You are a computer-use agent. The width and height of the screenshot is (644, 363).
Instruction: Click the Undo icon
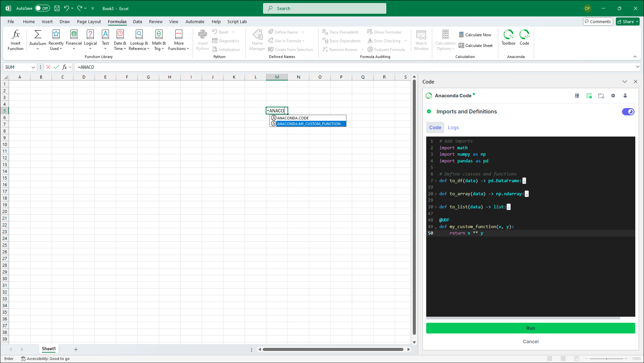[67, 8]
